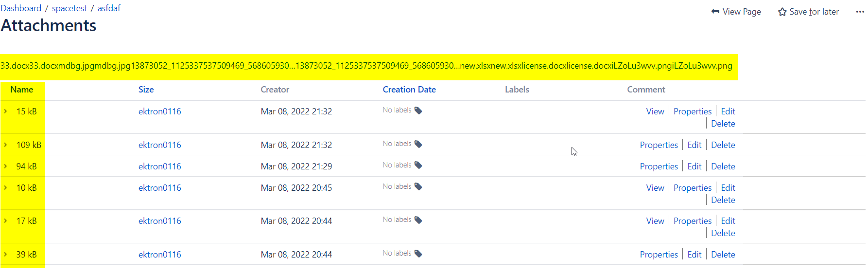Edit the 39 kB attachment
868x276 pixels.
[x=694, y=255]
